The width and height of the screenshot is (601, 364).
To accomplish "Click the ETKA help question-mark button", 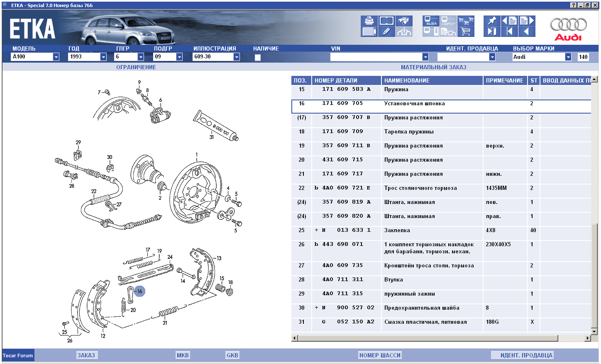I will coord(574,5).
